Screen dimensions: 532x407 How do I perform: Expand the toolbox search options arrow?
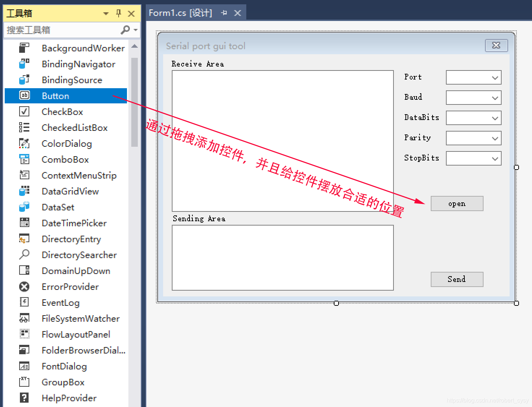pyautogui.click(x=136, y=30)
